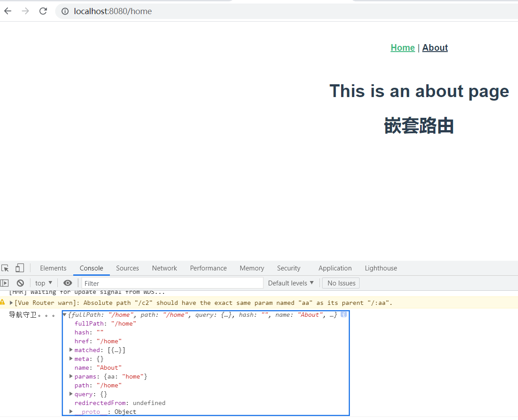Open the Memory tab
The image size is (518, 420).
[x=252, y=268]
